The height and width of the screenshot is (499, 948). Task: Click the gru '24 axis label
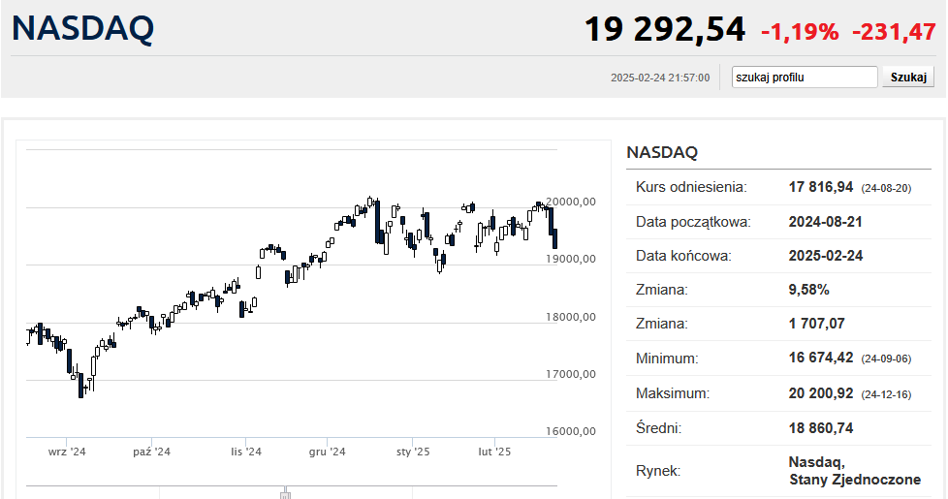(x=327, y=452)
